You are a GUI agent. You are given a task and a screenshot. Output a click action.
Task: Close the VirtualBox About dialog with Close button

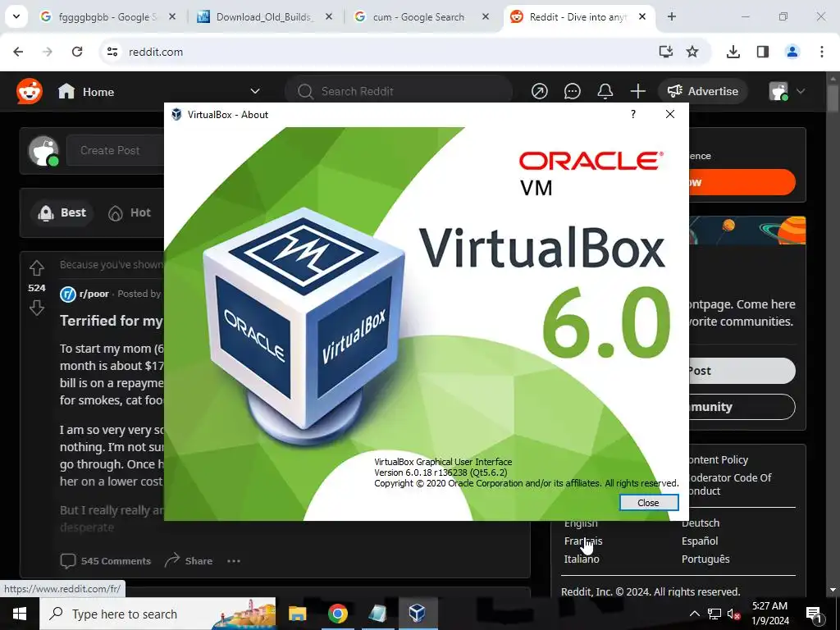point(649,503)
